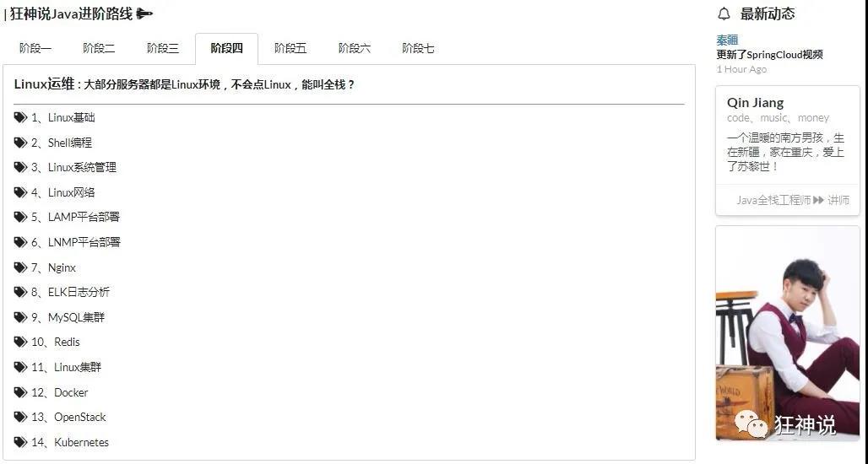Click the Qin Jiang profile card name
This screenshot has height=464, width=868.
point(755,103)
